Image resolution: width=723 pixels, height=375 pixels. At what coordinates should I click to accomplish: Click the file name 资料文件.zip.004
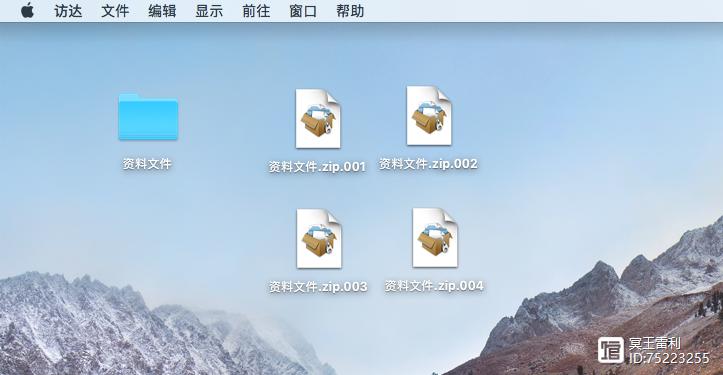(x=434, y=286)
